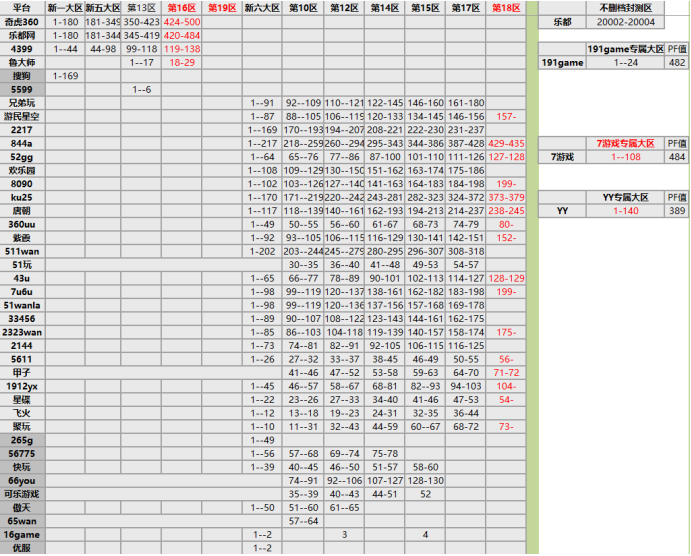The image size is (691, 556).
Task: Click the "第13区" column header
Action: (x=141, y=8)
